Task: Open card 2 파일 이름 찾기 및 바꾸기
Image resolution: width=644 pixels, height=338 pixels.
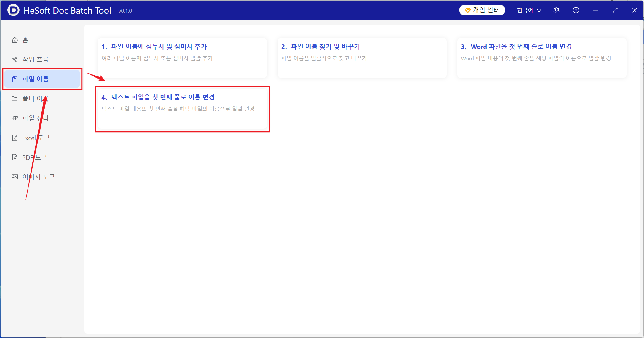Action: click(362, 58)
